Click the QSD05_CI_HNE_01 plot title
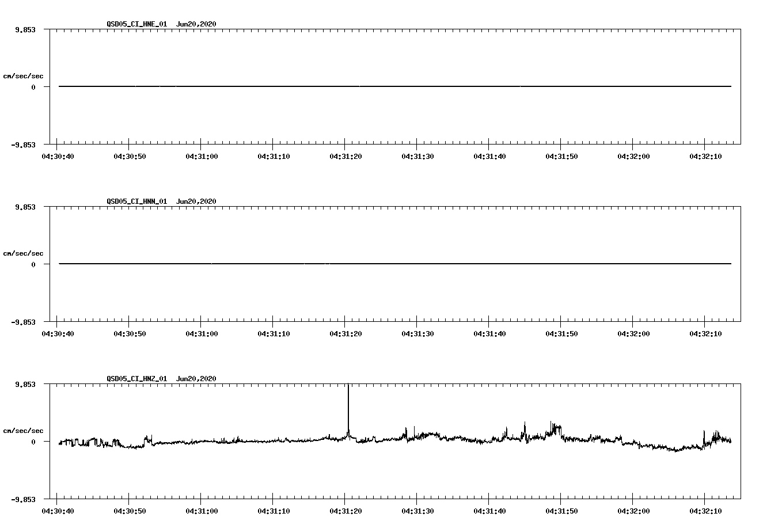The width and height of the screenshot is (782, 532). [137, 24]
